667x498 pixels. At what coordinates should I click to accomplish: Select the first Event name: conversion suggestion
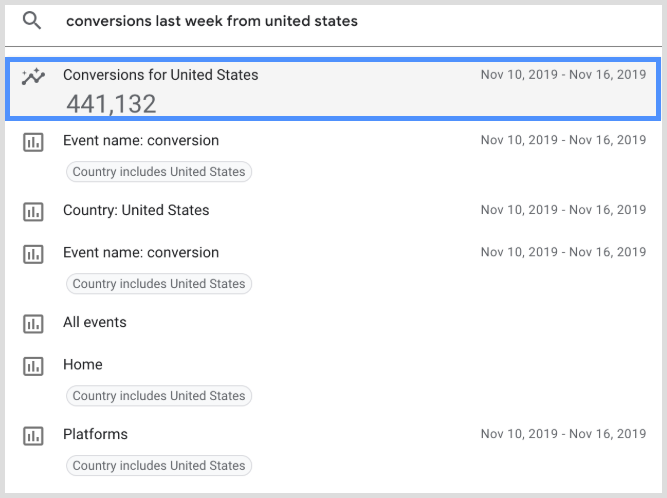[x=141, y=141]
